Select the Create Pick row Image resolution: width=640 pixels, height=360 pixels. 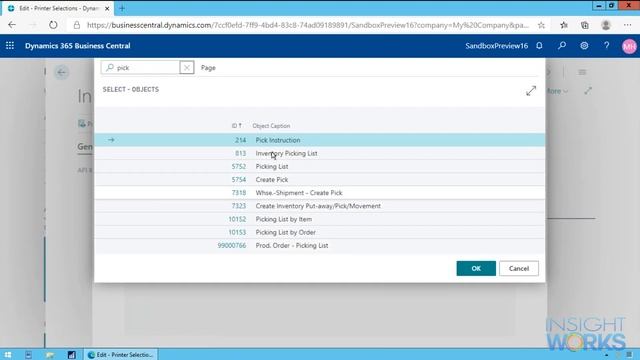[x=320, y=180]
